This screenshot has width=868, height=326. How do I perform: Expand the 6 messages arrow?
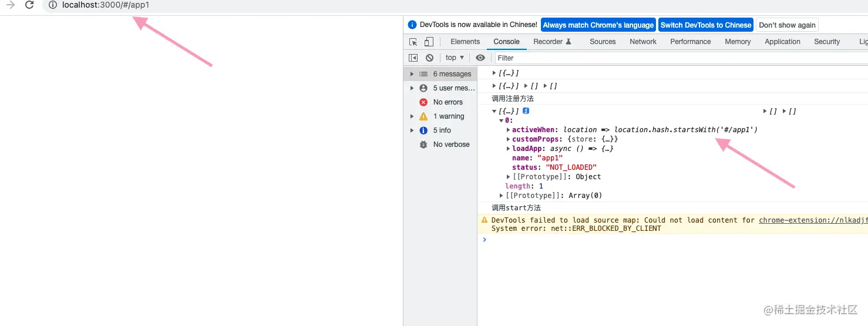click(412, 74)
